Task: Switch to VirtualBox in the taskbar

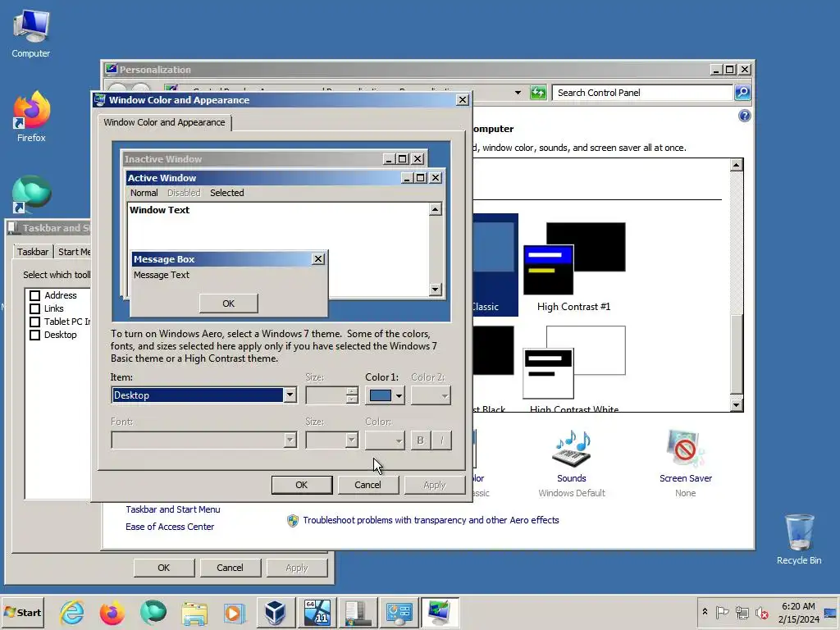Action: click(276, 612)
